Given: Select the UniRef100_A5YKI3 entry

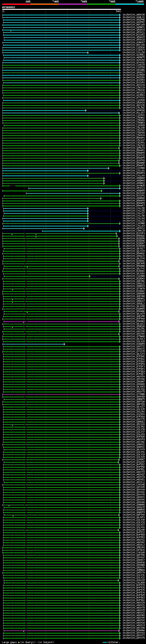Looking at the screenshot, I should tap(133, 188).
